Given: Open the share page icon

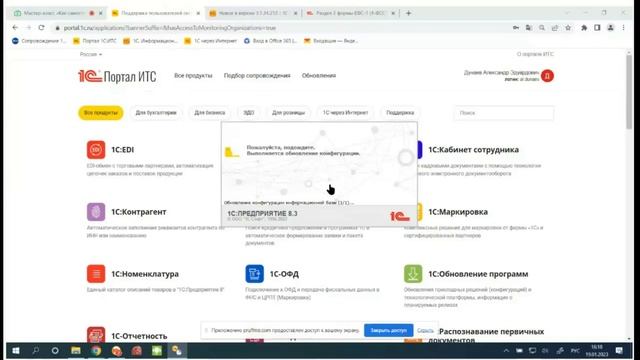Looking at the screenshot, I should pos(555,28).
